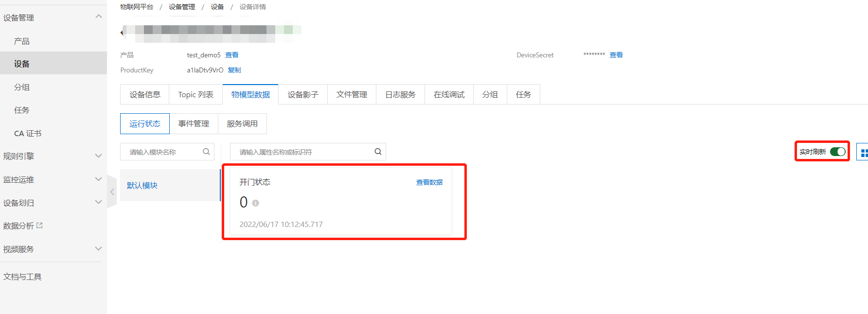Open the 日志服务 tab
Image resolution: width=868 pixels, height=314 pixels.
coord(400,94)
